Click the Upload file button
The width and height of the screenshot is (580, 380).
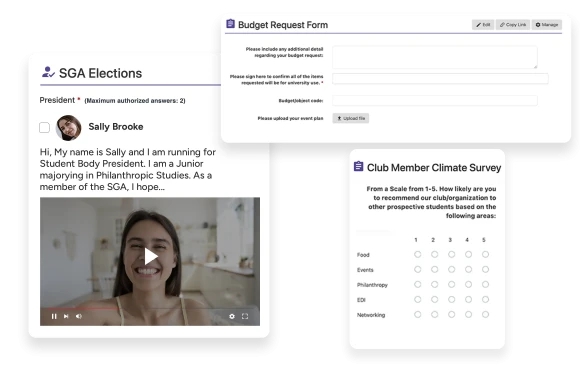(351, 118)
